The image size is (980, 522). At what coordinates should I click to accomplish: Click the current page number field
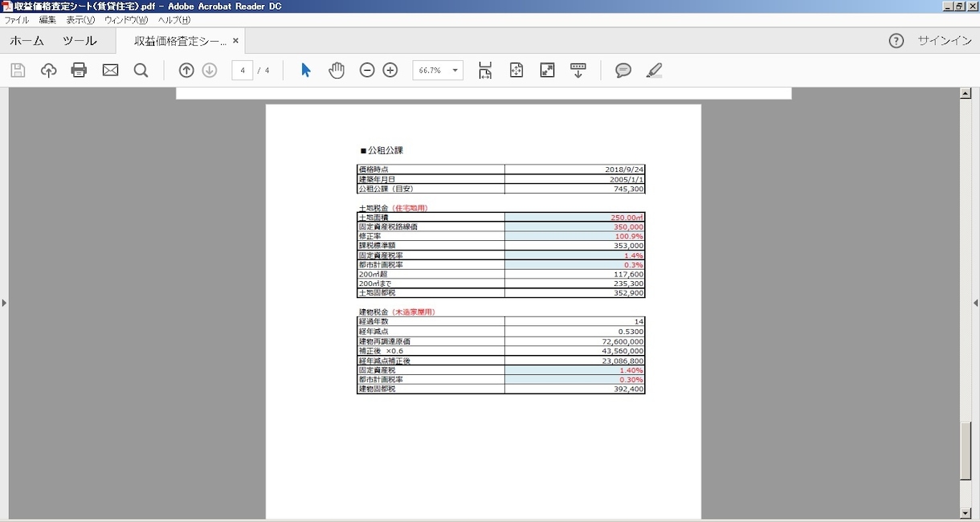pos(243,71)
